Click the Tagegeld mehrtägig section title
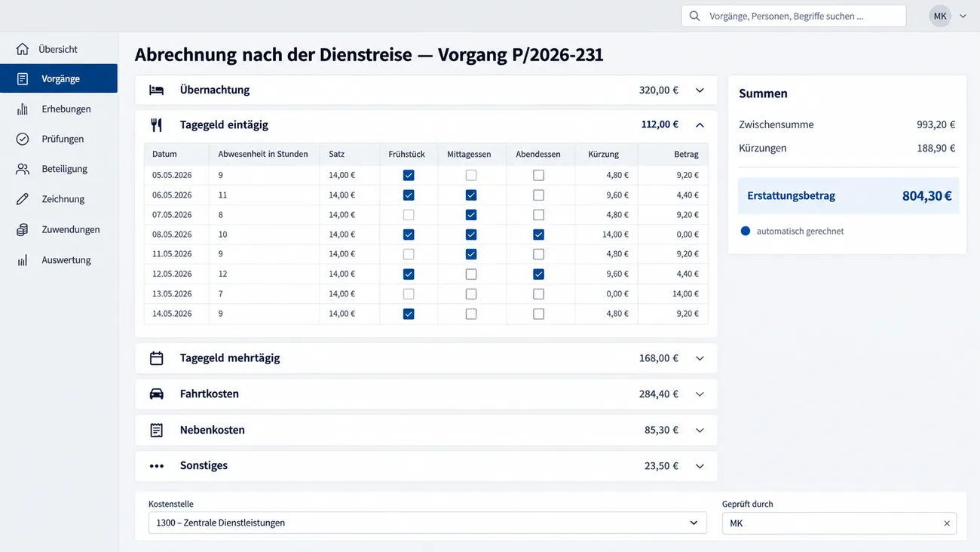This screenshot has height=552, width=980. 230,358
